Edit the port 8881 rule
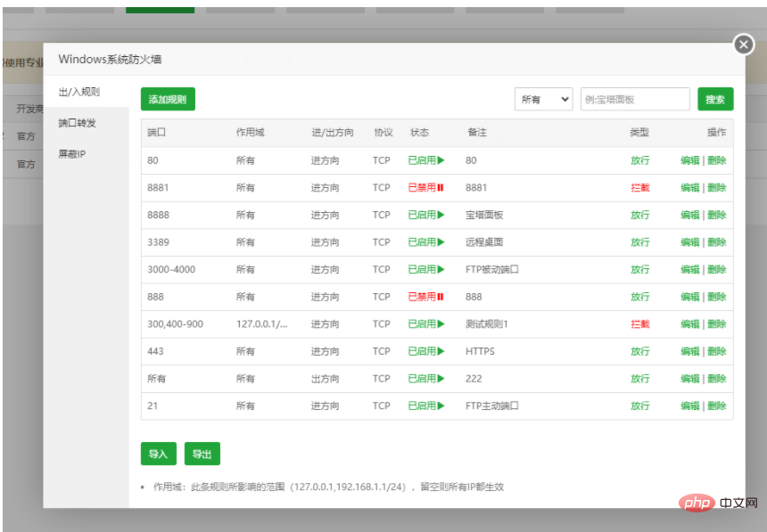767x532 pixels. (x=690, y=188)
